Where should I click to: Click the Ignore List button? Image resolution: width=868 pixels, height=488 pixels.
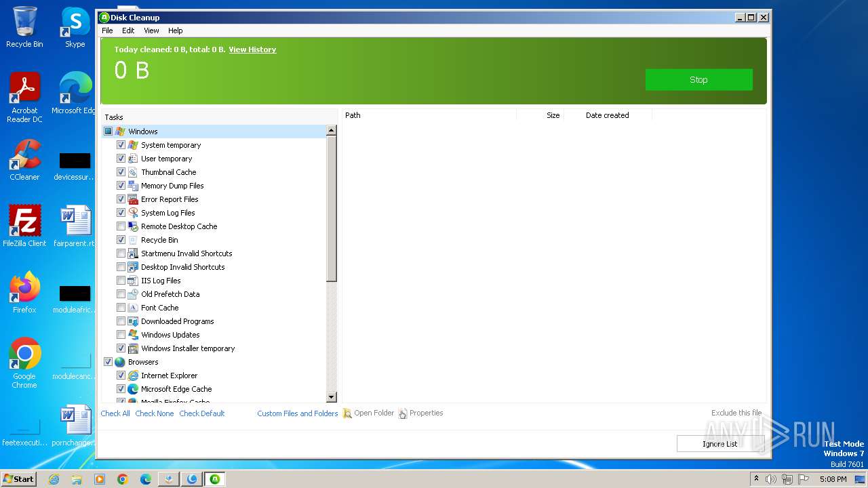click(x=720, y=444)
